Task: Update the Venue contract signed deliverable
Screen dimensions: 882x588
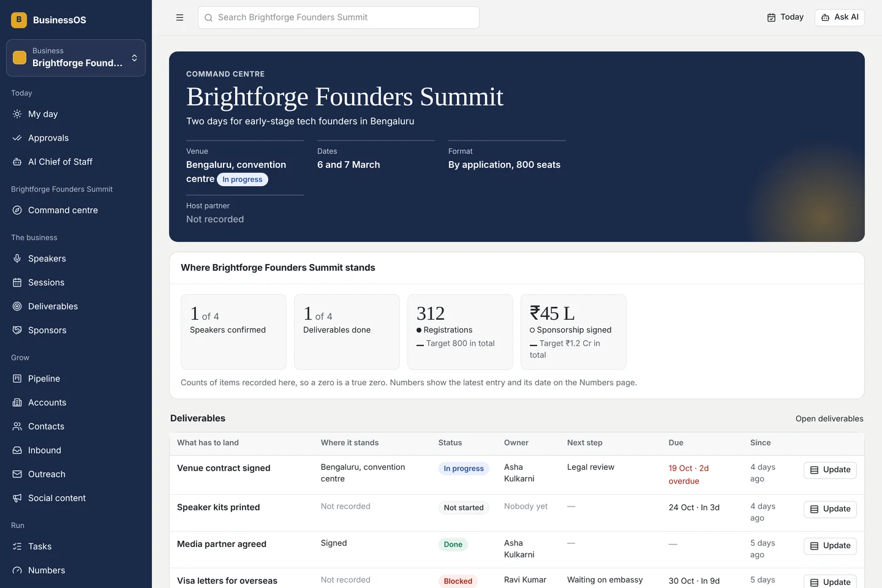Action: coord(830,470)
